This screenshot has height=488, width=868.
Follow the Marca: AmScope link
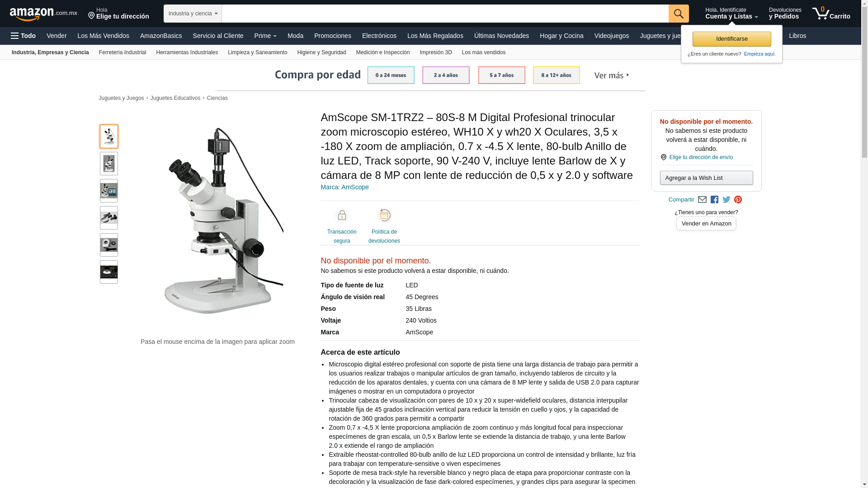point(344,187)
